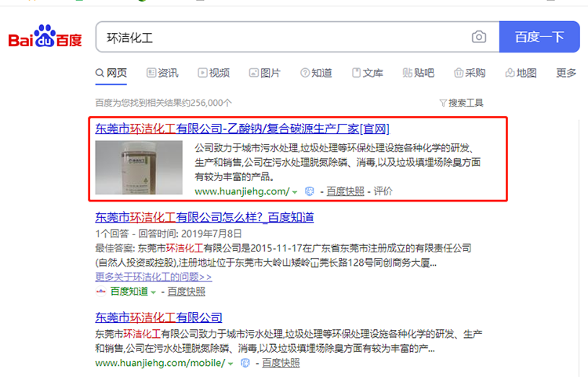Click the shield icon beside huanjiehg.com/mobile/

(245, 364)
